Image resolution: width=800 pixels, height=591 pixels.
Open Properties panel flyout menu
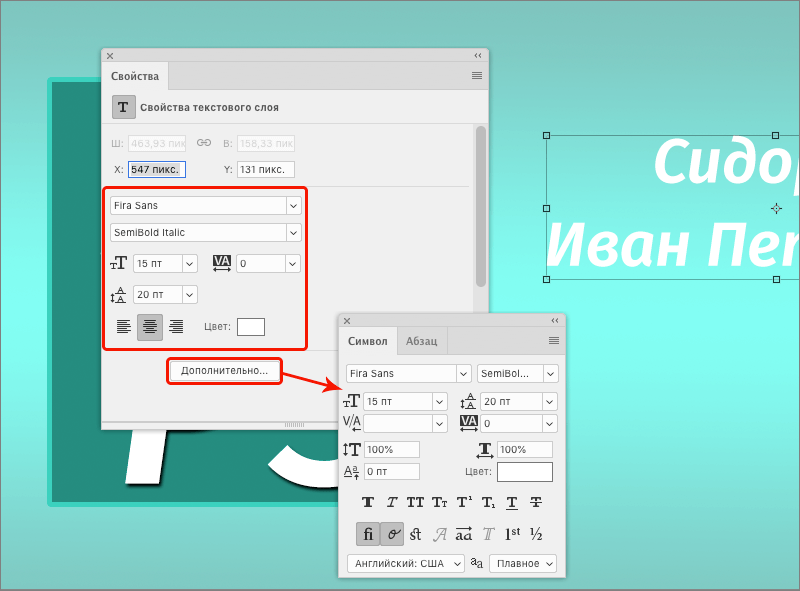(x=477, y=76)
